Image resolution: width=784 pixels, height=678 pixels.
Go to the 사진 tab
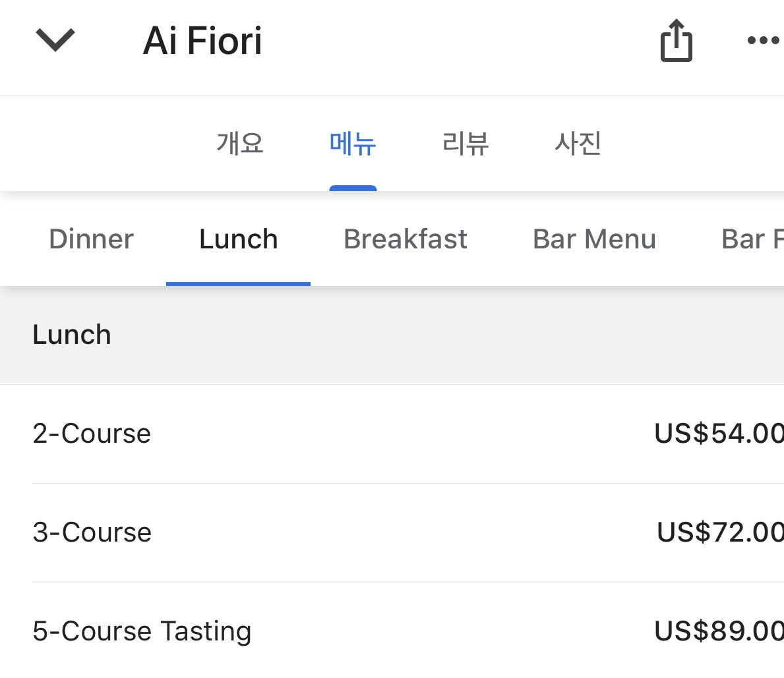tap(578, 143)
